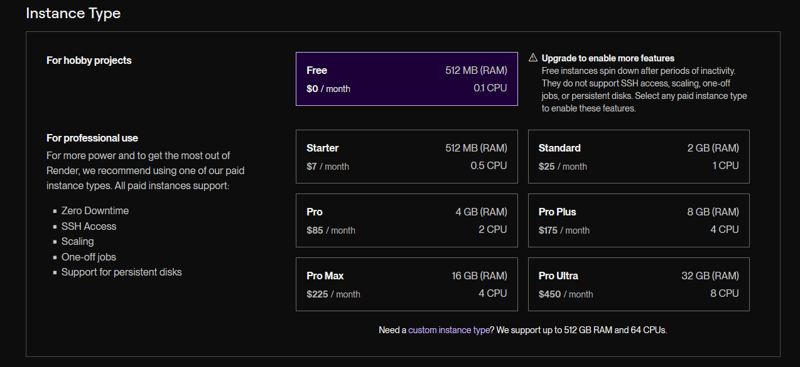The width and height of the screenshot is (800, 367).
Task: Click the Support for persistent disks item
Action: tap(121, 272)
